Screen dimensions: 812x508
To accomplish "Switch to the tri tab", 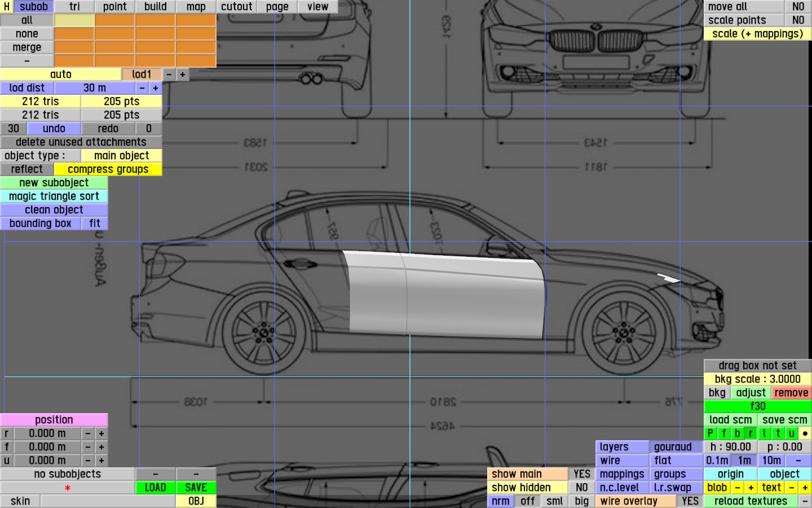I will click(x=74, y=7).
